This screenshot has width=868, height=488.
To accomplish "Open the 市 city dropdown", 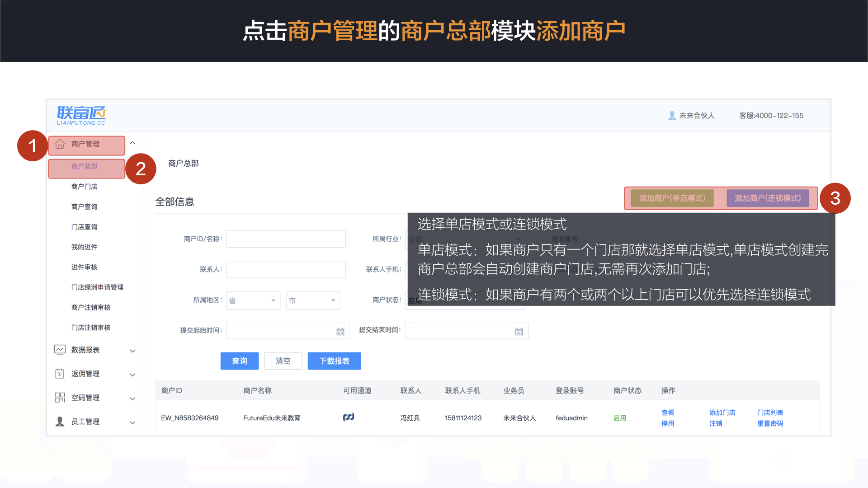I will (x=313, y=300).
